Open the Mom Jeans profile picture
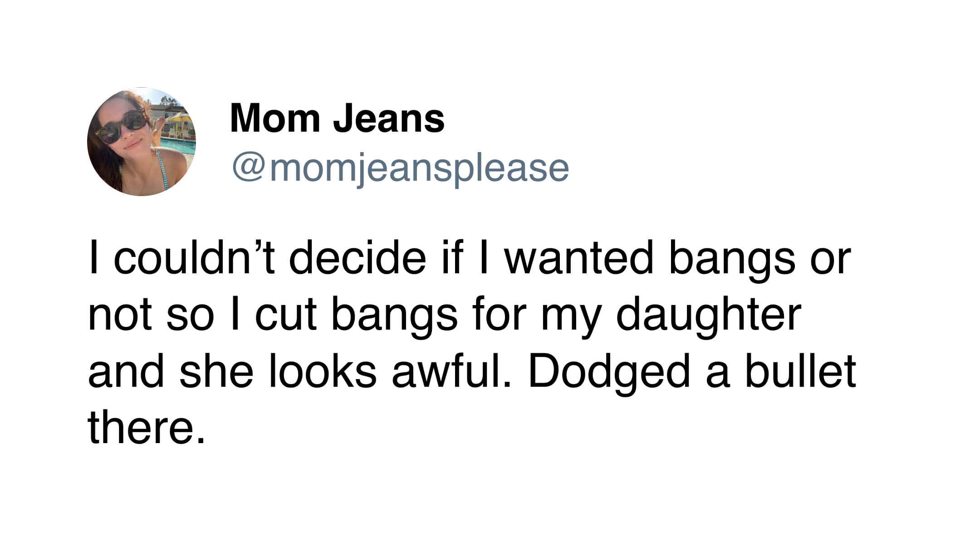The width and height of the screenshot is (980, 543). [142, 142]
